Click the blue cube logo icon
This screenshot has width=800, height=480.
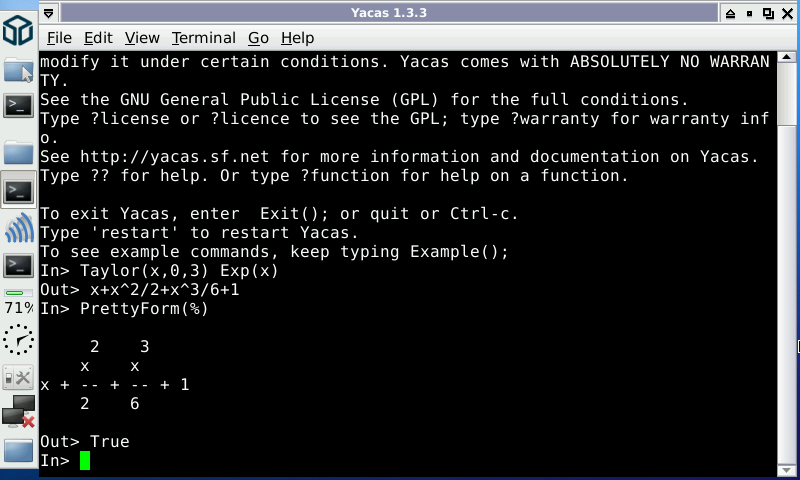pyautogui.click(x=18, y=30)
